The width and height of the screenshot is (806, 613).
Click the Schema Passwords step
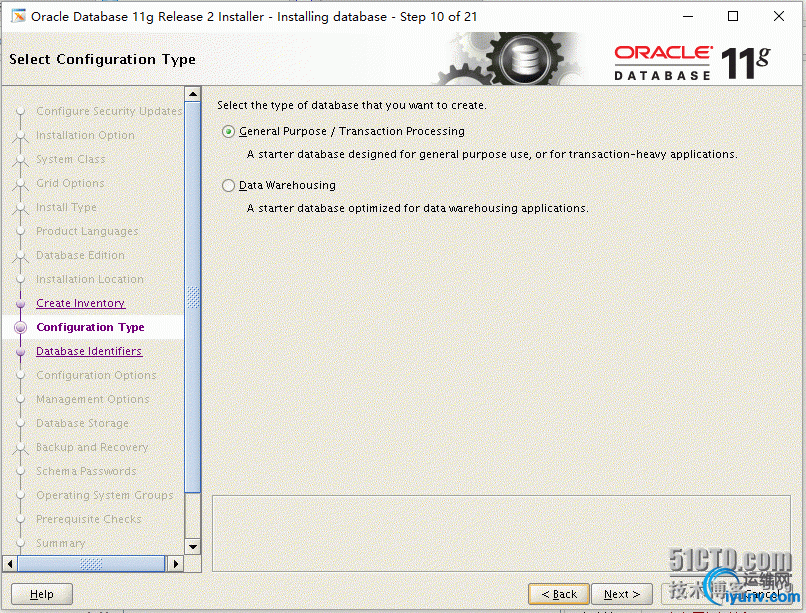[86, 471]
